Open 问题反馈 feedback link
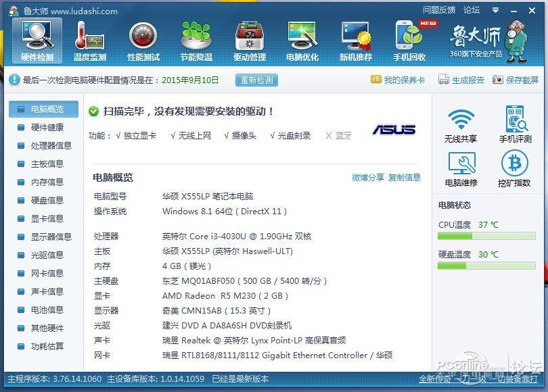The height and width of the screenshot is (392, 548). (x=439, y=10)
